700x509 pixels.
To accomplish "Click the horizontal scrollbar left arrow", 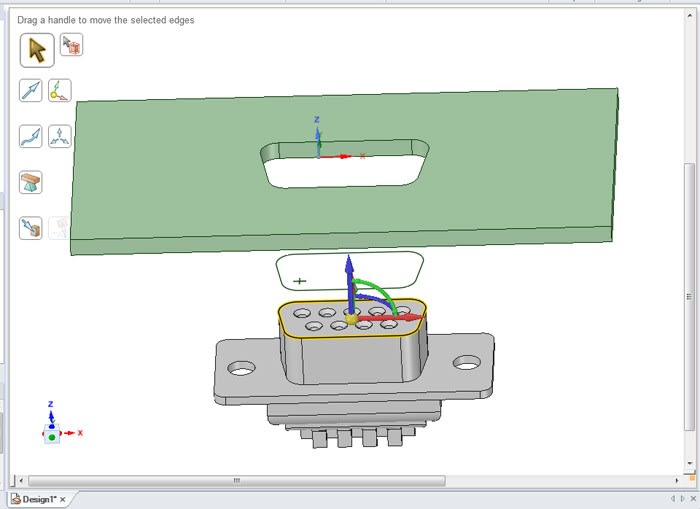I will point(21,481).
